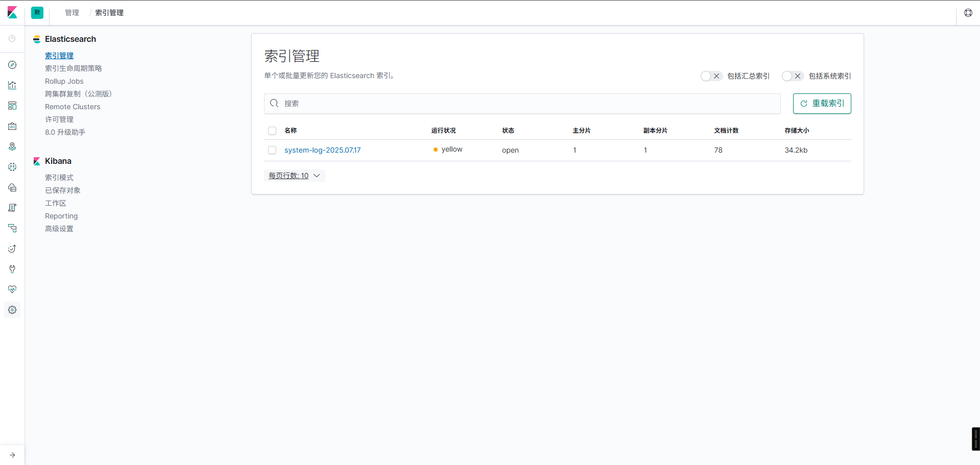Open recently viewed clock icon
Viewport: 980px width, 465px height.
pos(12,38)
